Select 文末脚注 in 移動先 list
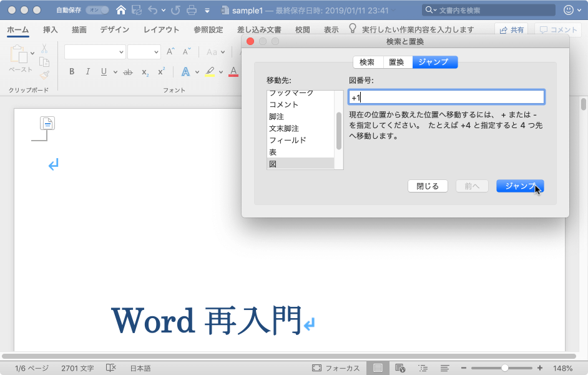Screen dimensions: 588x375 (x=300, y=128)
